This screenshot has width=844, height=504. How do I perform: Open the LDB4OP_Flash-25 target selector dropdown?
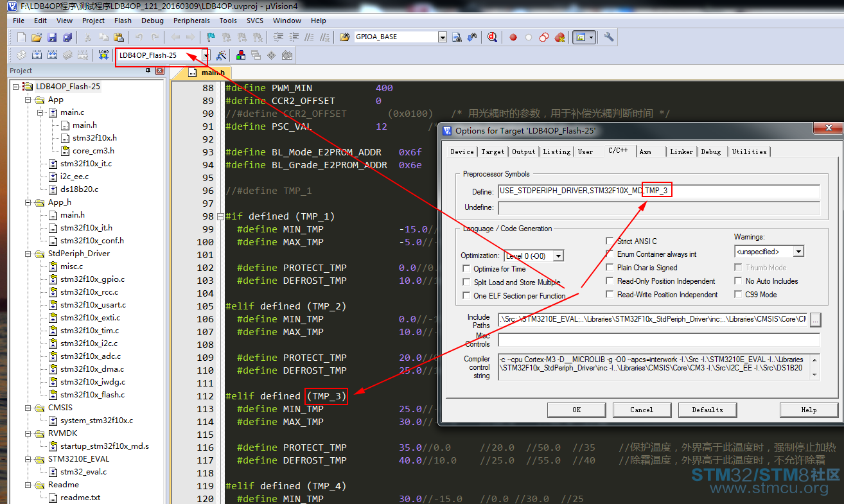(206, 55)
